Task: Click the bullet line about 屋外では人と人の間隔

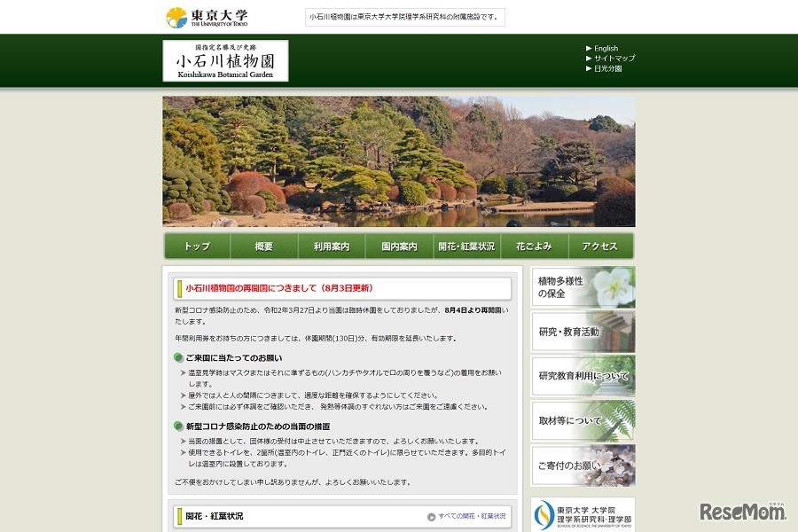Action: pos(313,395)
